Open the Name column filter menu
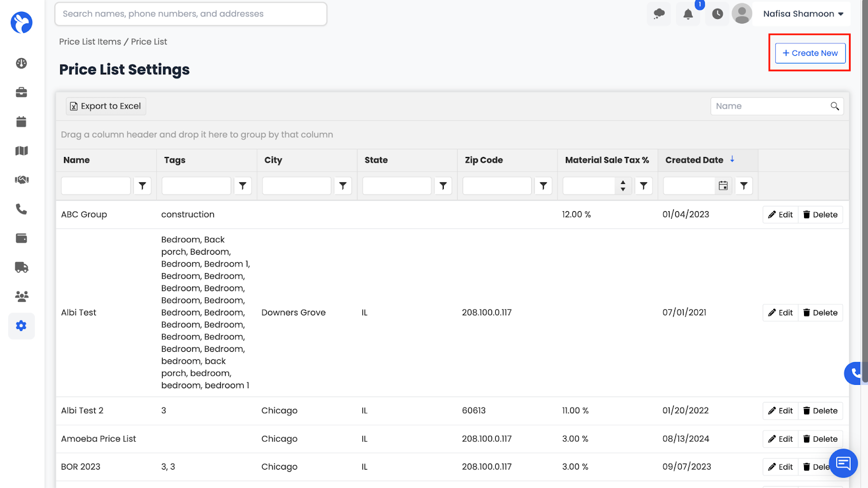Viewport: 868px width, 488px height. (142, 186)
